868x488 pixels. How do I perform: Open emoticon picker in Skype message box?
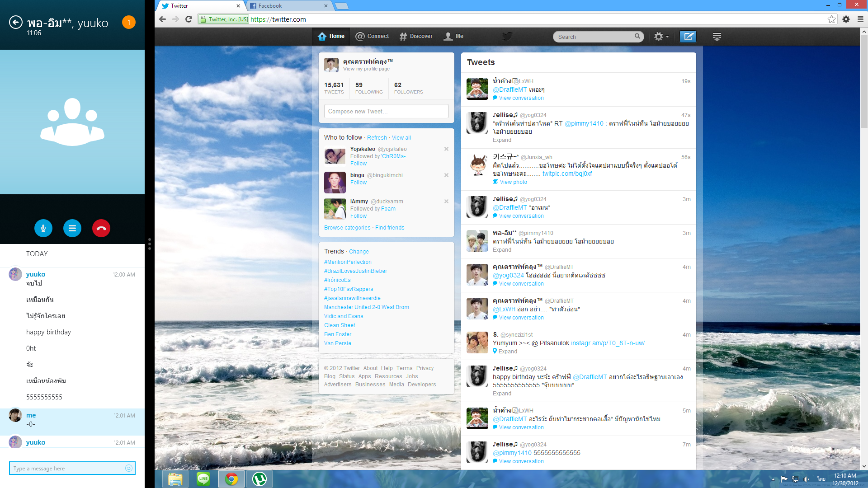point(129,468)
